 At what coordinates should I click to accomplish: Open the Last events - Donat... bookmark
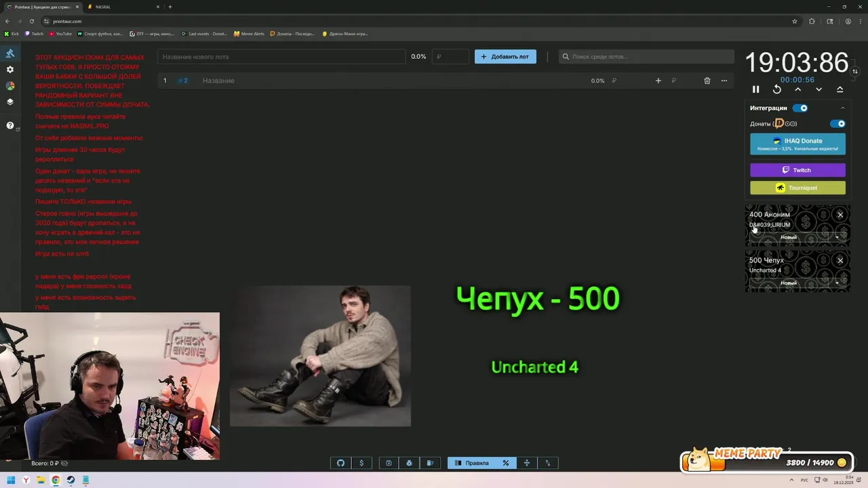pyautogui.click(x=204, y=34)
